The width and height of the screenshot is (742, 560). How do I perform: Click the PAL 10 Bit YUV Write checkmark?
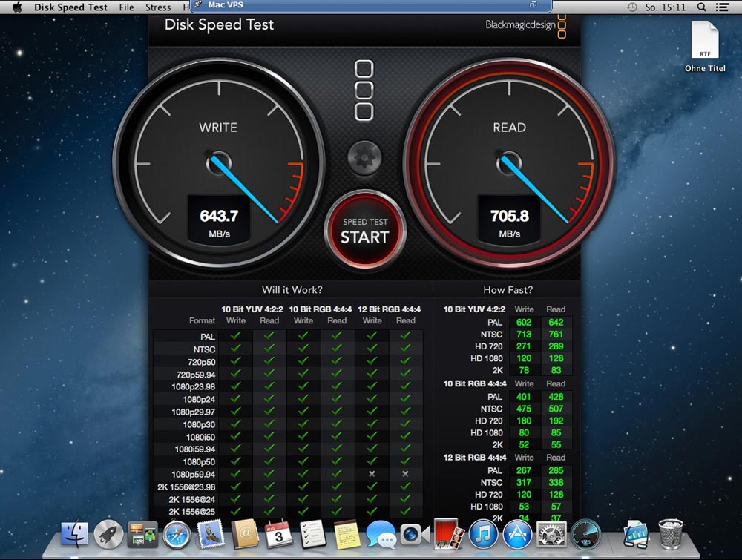(x=236, y=335)
